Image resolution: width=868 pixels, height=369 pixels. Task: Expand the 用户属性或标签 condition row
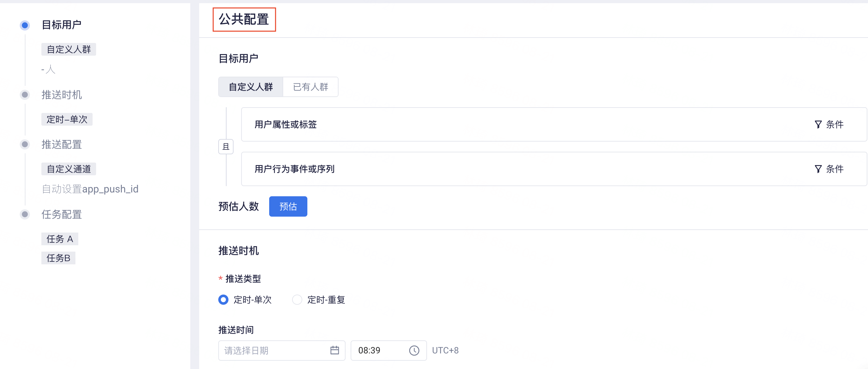(554, 124)
